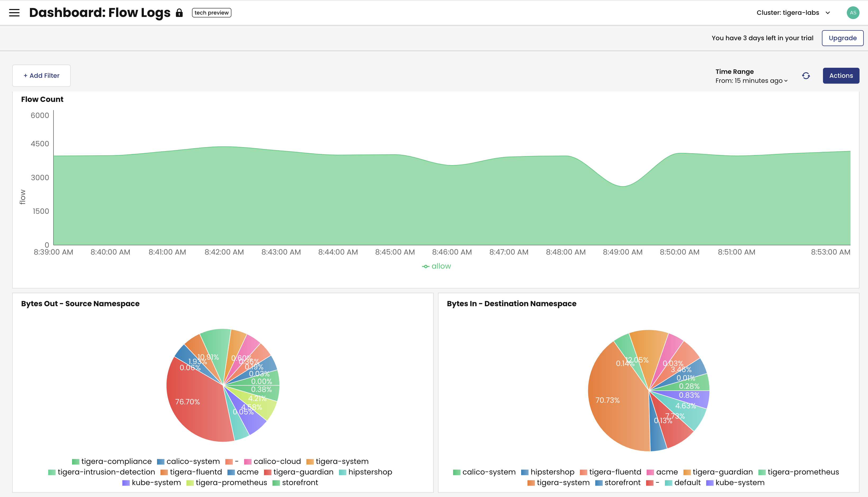Add a new filter

click(41, 75)
